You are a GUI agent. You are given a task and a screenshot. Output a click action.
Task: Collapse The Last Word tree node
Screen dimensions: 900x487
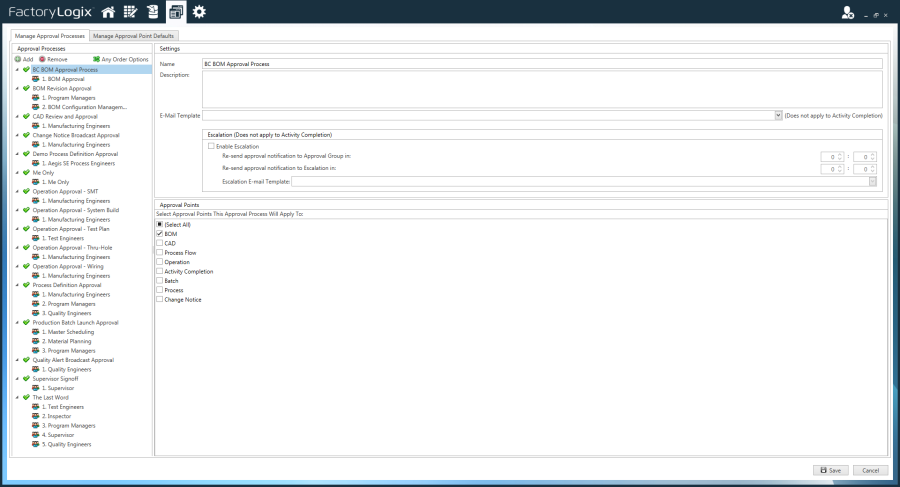click(17, 397)
